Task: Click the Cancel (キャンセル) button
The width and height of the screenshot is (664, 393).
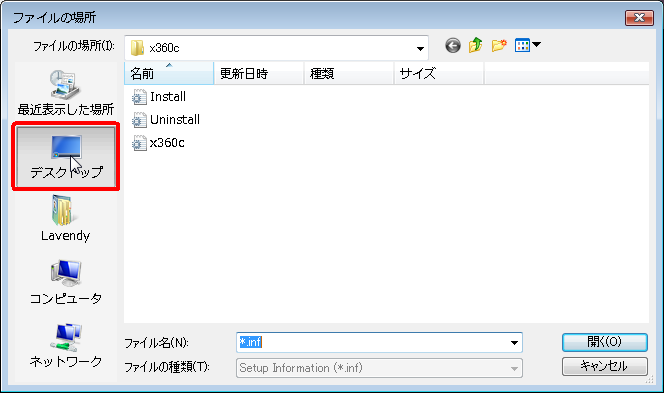Action: 605,367
